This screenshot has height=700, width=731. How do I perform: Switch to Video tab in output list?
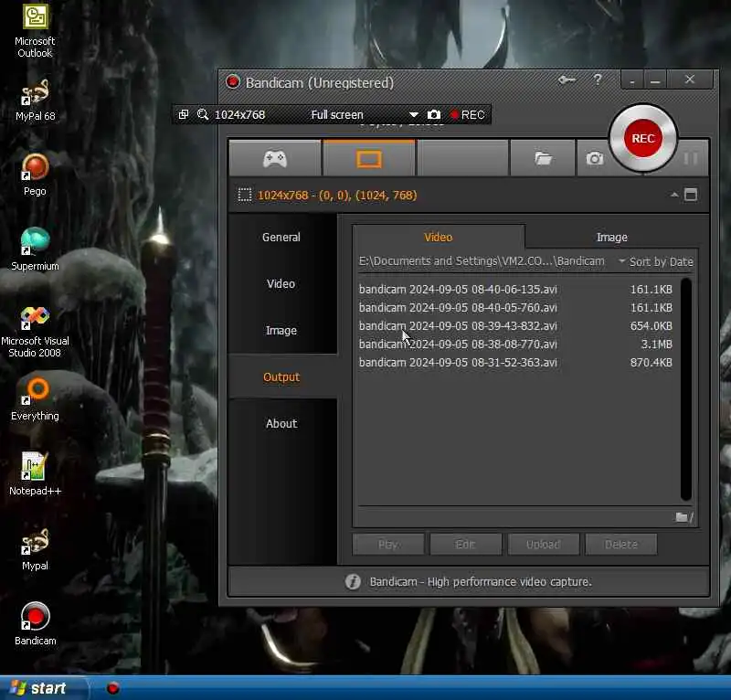click(x=439, y=237)
